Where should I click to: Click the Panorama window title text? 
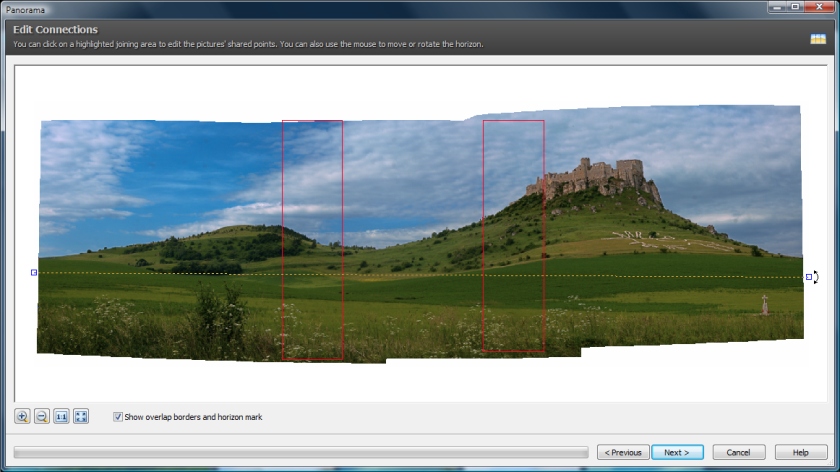tap(25, 10)
